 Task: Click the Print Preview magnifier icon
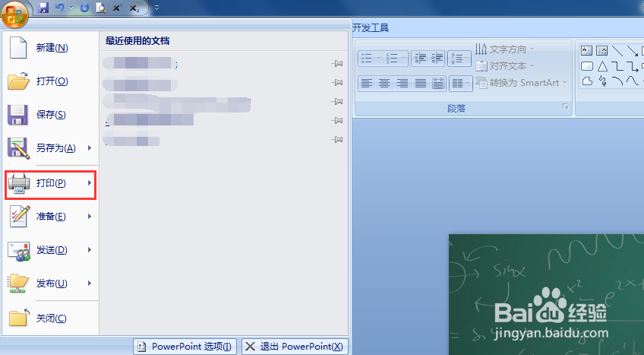(x=101, y=8)
